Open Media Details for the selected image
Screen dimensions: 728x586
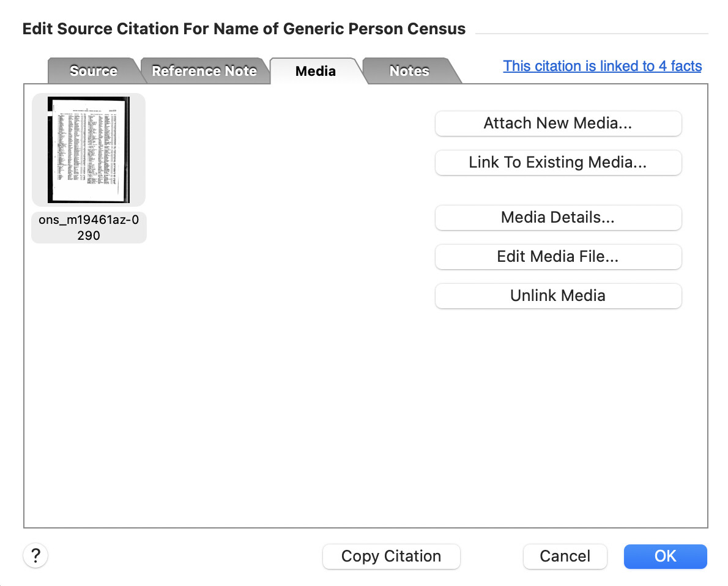pyautogui.click(x=558, y=217)
